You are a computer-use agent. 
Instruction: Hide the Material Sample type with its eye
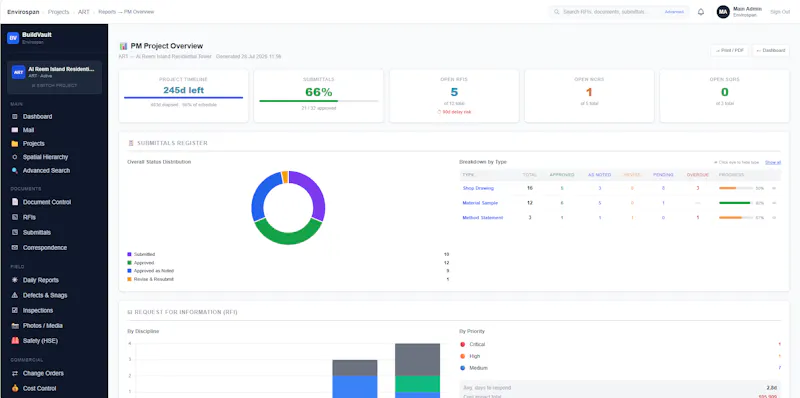pos(774,203)
